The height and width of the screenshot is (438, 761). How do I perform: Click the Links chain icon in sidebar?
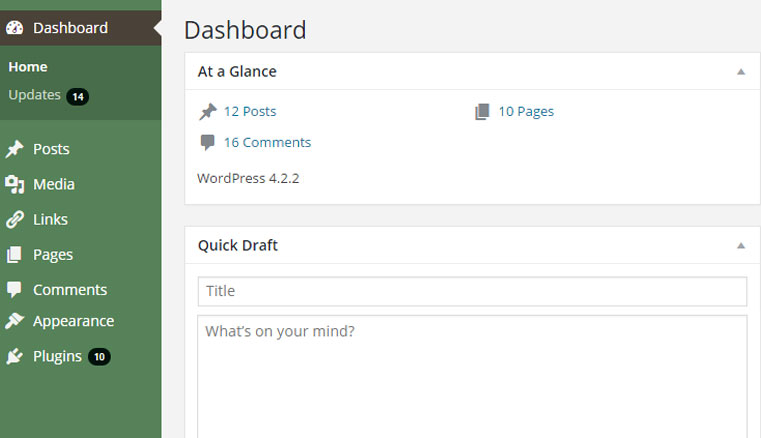pos(15,219)
